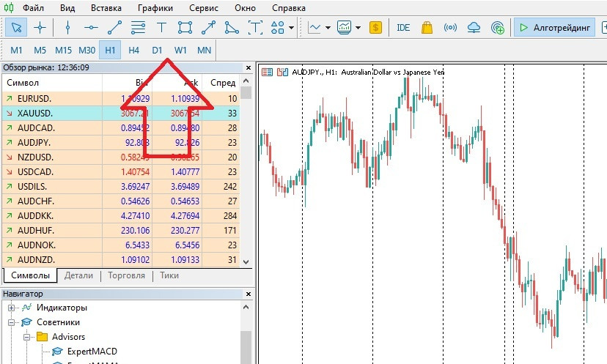The width and height of the screenshot is (607, 364).
Task: Select the rectangle shape tool
Action: 185,27
